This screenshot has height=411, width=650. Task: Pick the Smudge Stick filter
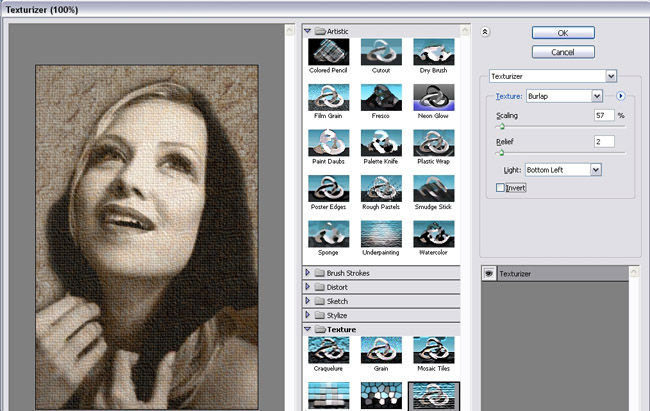[434, 188]
